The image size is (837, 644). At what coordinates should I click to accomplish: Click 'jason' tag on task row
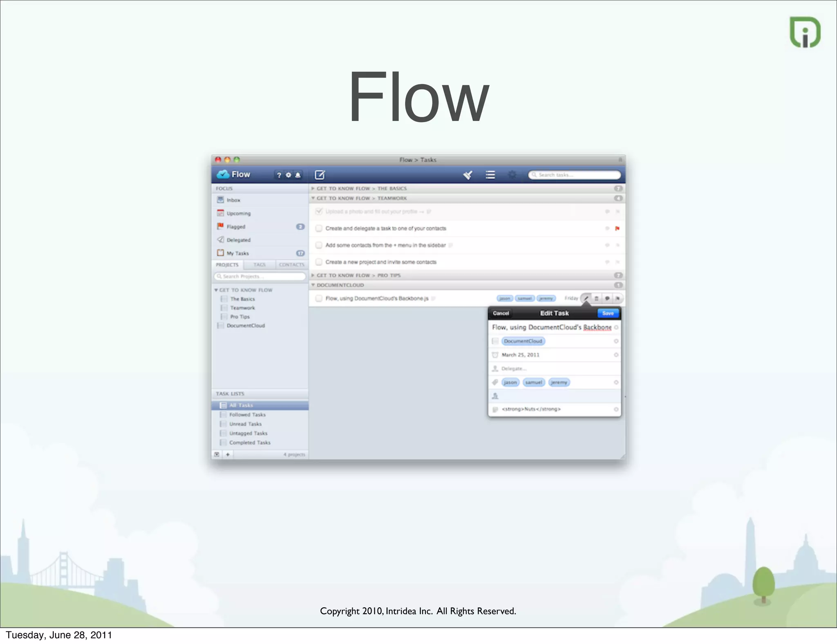click(x=505, y=298)
